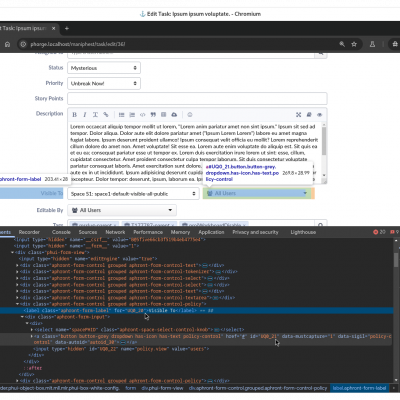Open the Chromium labs flask icon
The height and width of the screenshot is (400, 400).
click(372, 44)
